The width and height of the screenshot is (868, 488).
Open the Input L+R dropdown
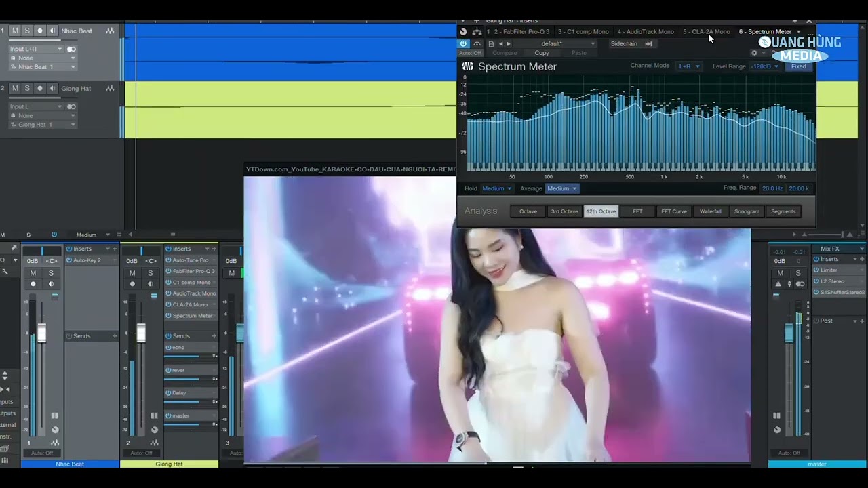[36, 49]
